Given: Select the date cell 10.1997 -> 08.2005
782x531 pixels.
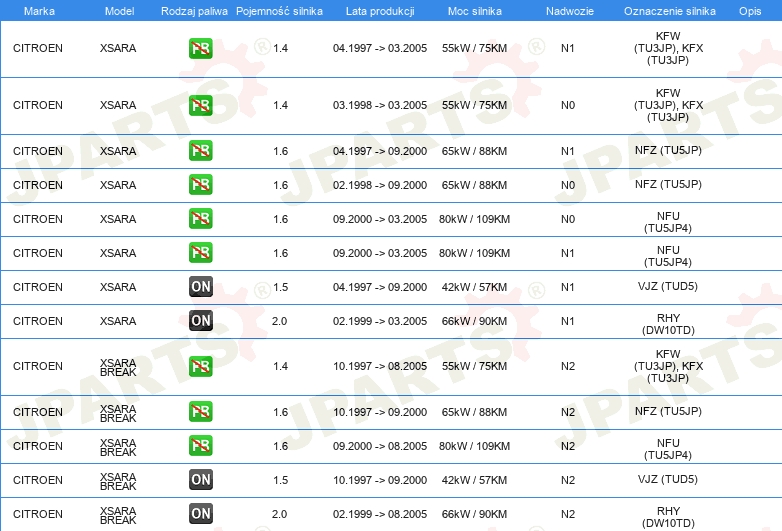Looking at the screenshot, I should pyautogui.click(x=380, y=366).
